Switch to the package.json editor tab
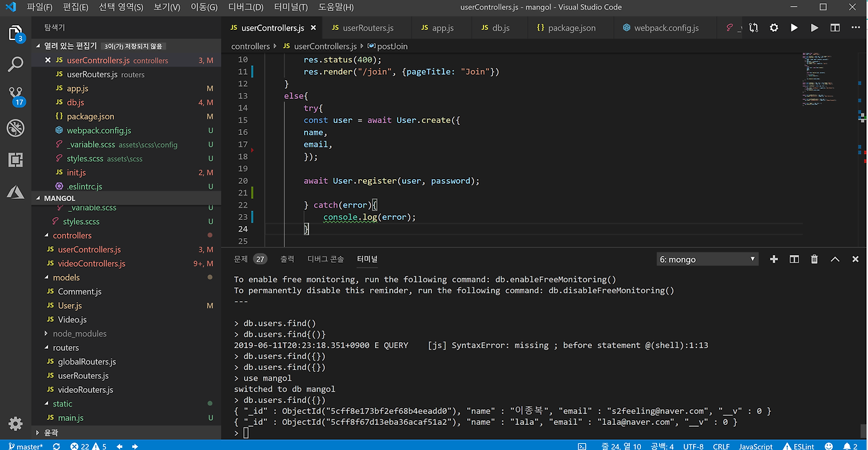The width and height of the screenshot is (868, 450). pyautogui.click(x=566, y=28)
